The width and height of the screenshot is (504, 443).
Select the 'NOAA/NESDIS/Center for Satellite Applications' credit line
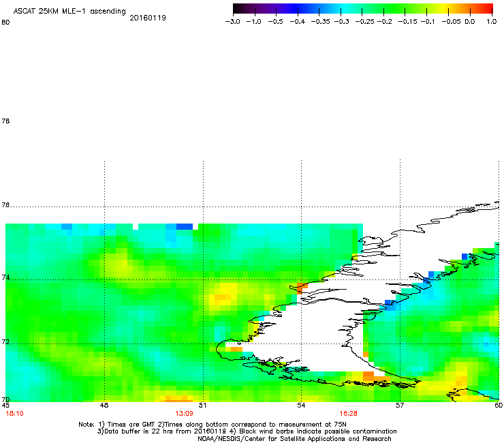(x=294, y=439)
